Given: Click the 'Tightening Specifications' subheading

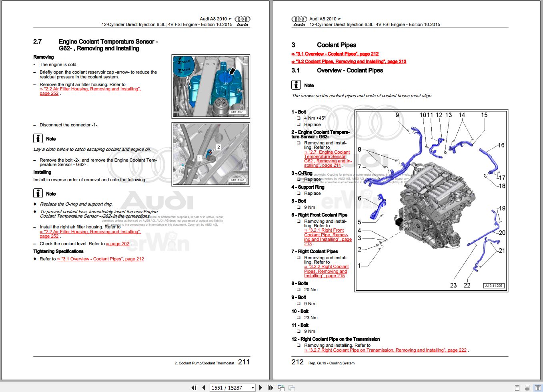Looking at the screenshot, I should point(58,251).
